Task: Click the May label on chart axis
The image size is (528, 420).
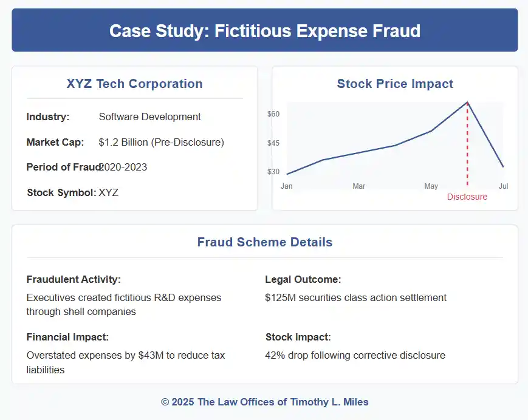Action: point(431,186)
